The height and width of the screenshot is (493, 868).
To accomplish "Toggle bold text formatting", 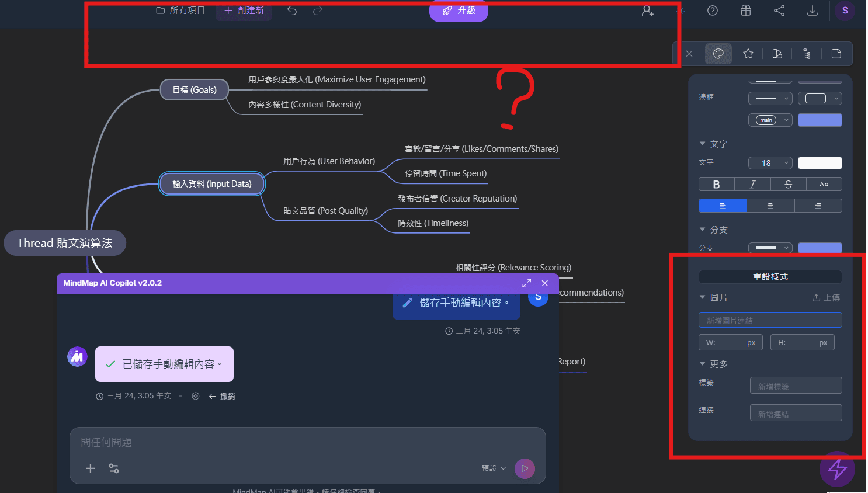I will pos(716,184).
